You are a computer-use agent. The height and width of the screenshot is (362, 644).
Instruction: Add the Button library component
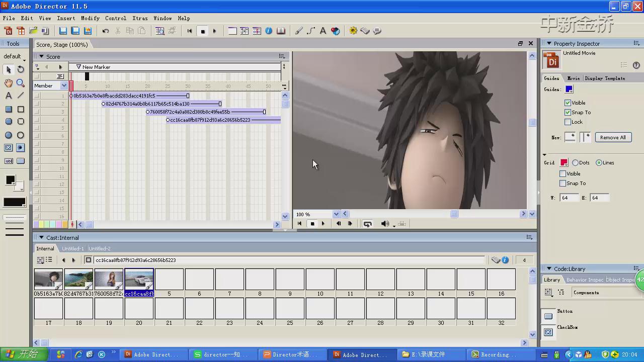(x=548, y=316)
